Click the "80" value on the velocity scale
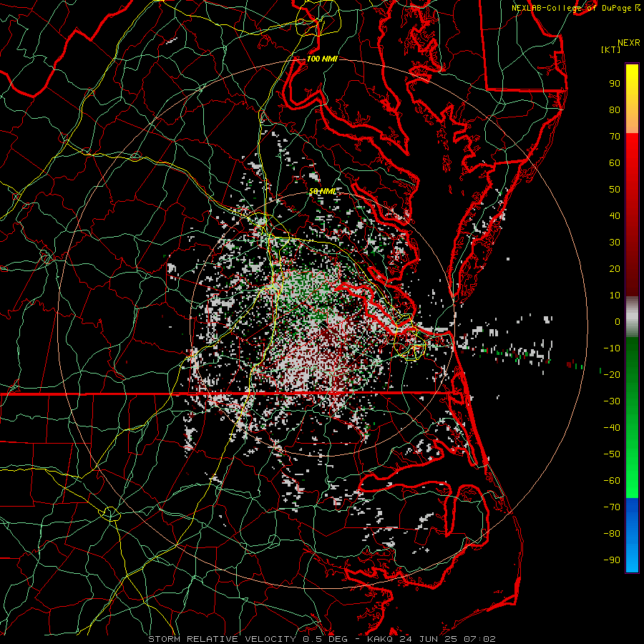The width and height of the screenshot is (644, 644). click(615, 109)
